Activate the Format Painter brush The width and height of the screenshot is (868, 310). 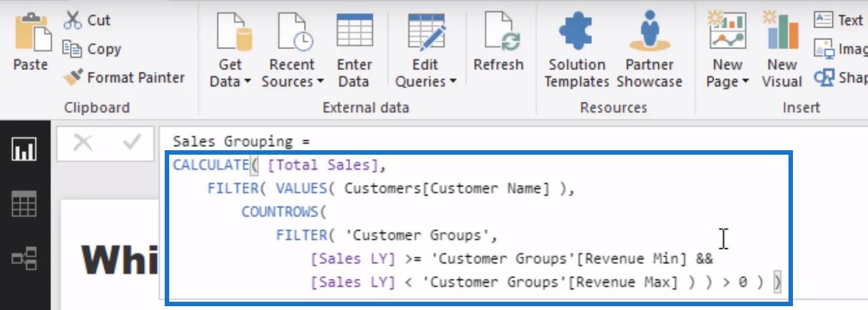click(72, 78)
